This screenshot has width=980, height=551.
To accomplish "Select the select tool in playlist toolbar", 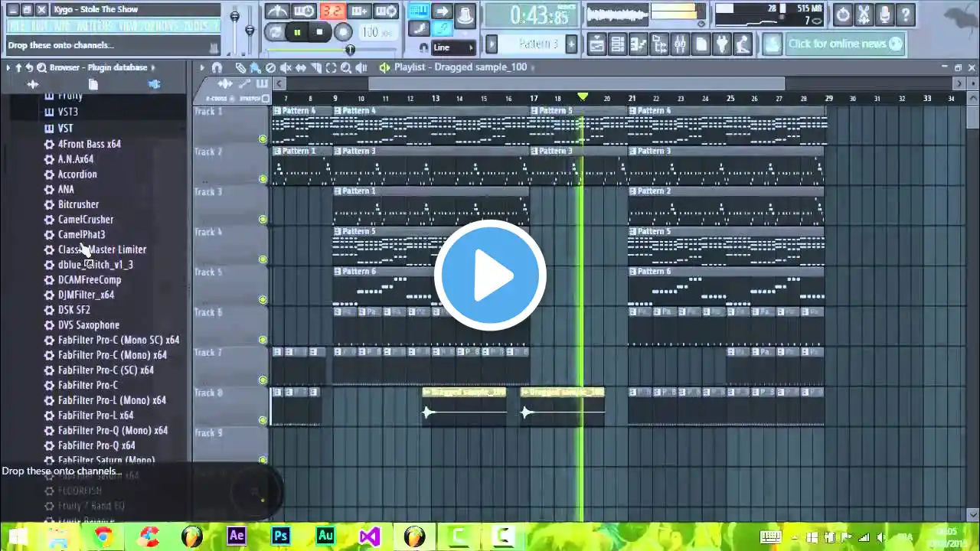I will coord(331,67).
